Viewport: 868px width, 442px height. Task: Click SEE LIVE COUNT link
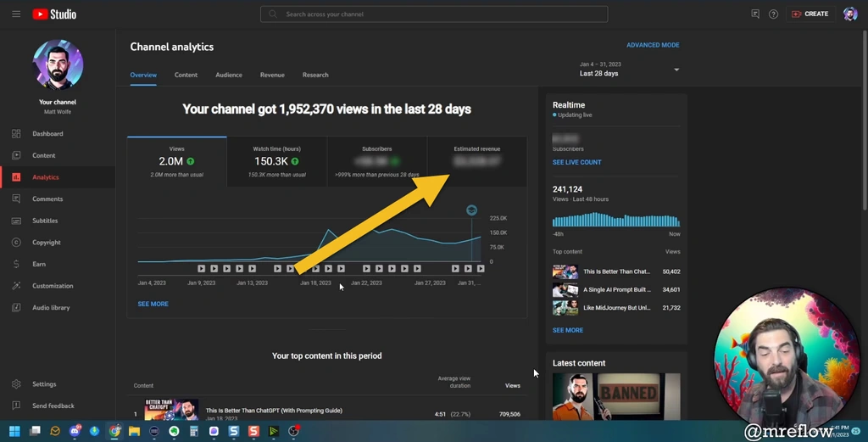coord(577,162)
